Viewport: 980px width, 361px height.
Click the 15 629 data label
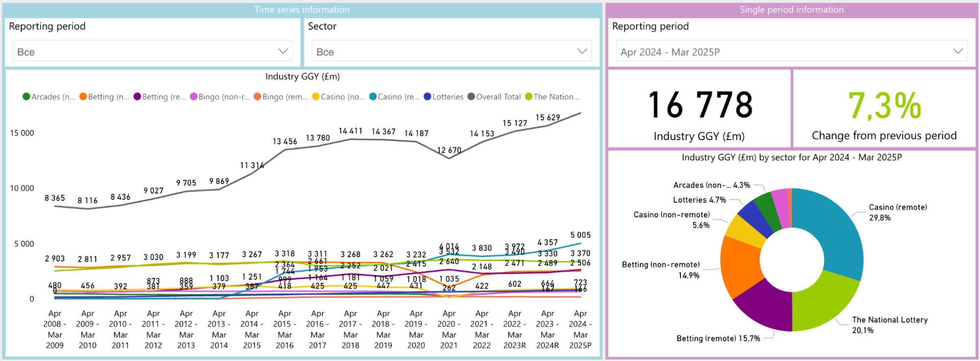coord(548,118)
